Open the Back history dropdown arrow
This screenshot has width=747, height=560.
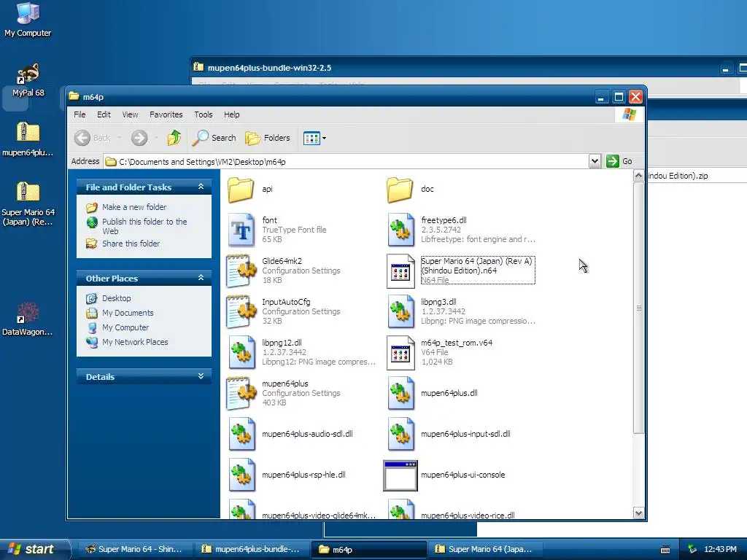(119, 138)
